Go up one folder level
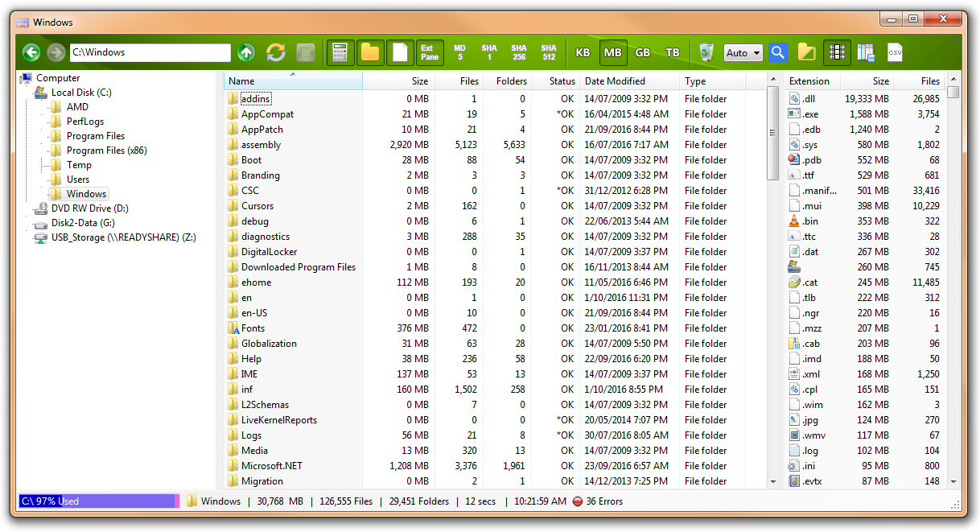The width and height of the screenshot is (980, 532). [x=246, y=53]
